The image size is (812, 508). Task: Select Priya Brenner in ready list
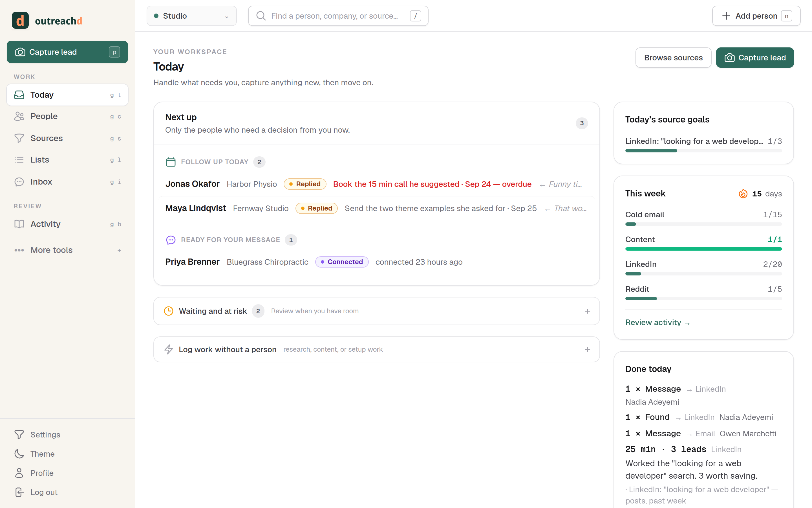pos(376,262)
